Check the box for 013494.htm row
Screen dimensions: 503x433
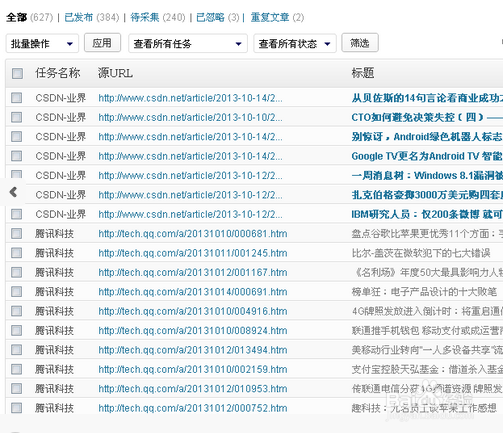[16, 349]
